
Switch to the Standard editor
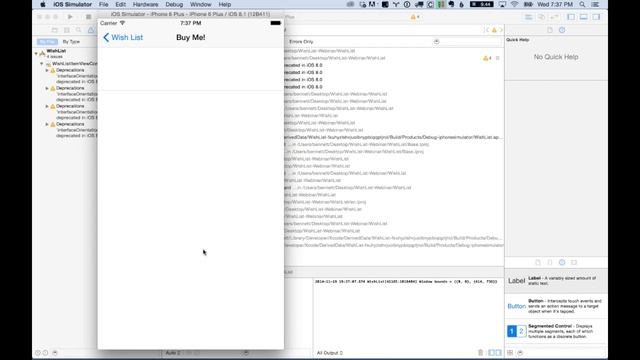529,17
